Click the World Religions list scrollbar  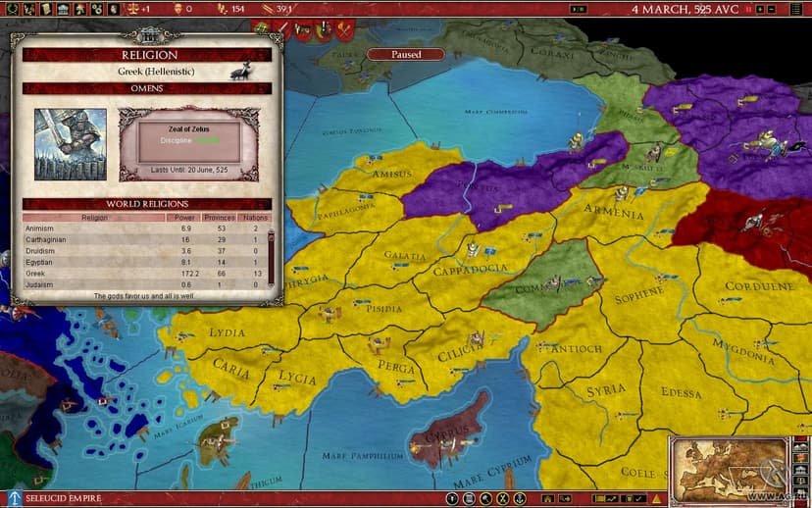[271, 258]
